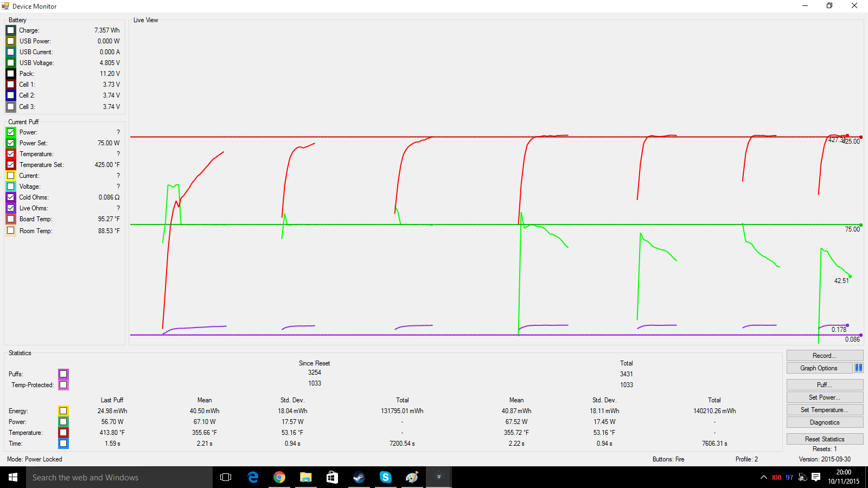
Task: Disable the Live Ohms checkbox
Action: (x=11, y=208)
